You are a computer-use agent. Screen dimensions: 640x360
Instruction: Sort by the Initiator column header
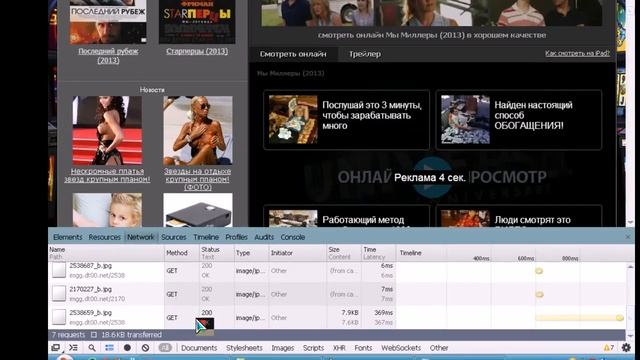coord(298,253)
